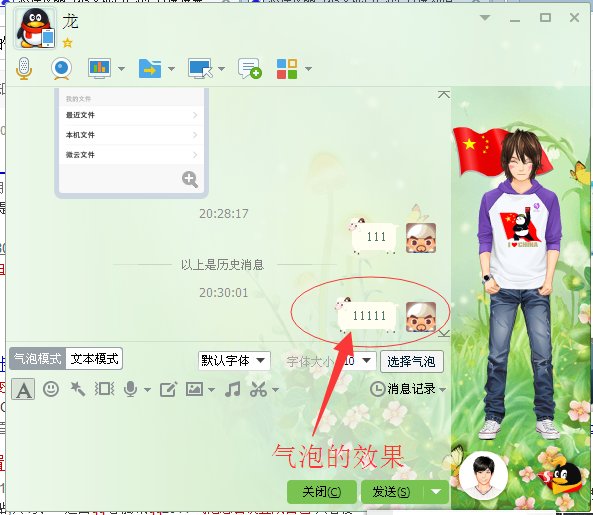Image resolution: width=593 pixels, height=515 pixels.
Task: Toggle the font toolbar A icon
Action: tap(23, 389)
